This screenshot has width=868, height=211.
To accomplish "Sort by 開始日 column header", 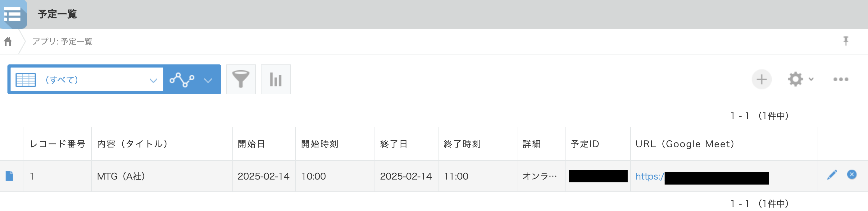I will (251, 144).
